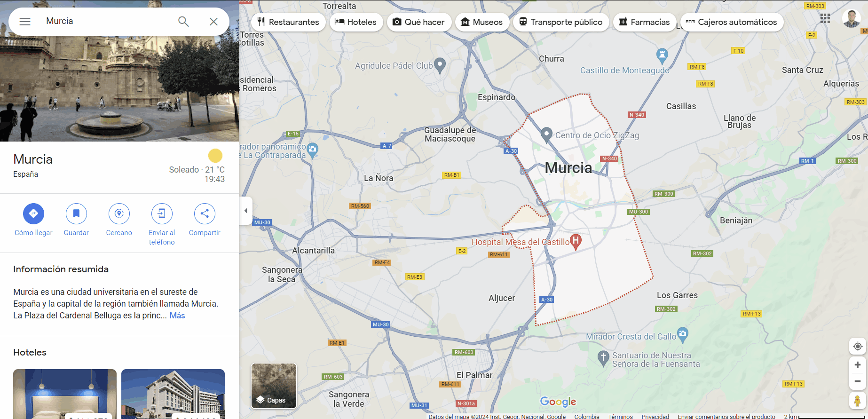Open the Hospital Mesa del Castillo marker
The width and height of the screenshot is (868, 419).
click(x=576, y=241)
